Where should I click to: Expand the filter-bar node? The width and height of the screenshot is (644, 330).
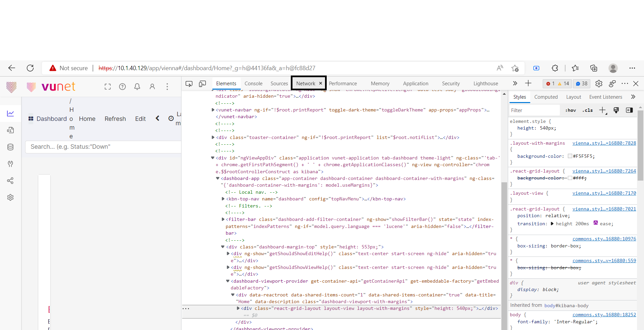[x=223, y=219]
